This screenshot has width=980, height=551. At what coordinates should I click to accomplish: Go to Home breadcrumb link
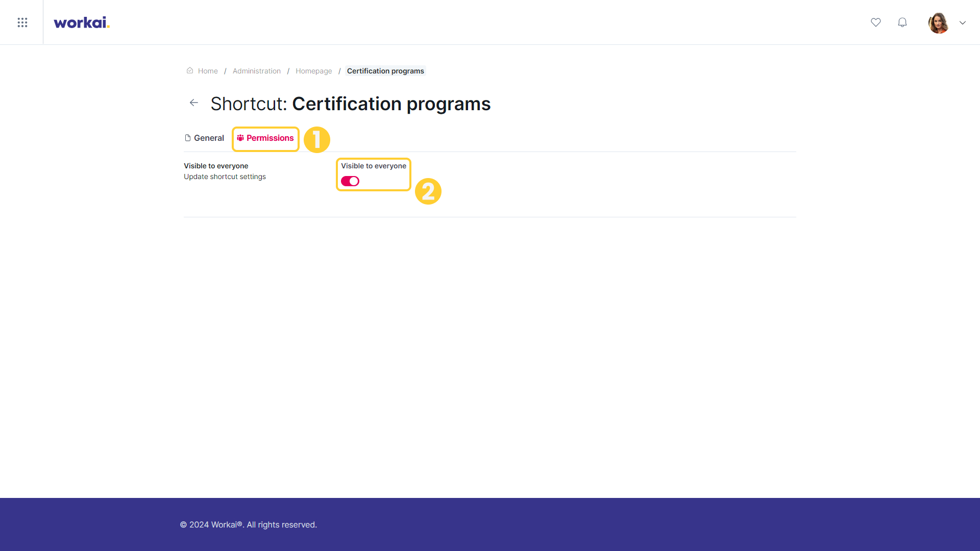point(208,71)
